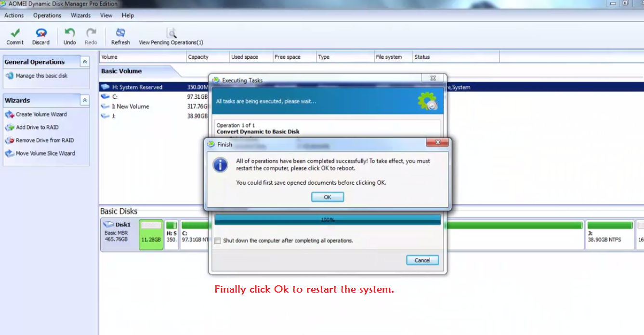
Task: Click the 38.90GB capacity cell
Action: click(x=197, y=116)
